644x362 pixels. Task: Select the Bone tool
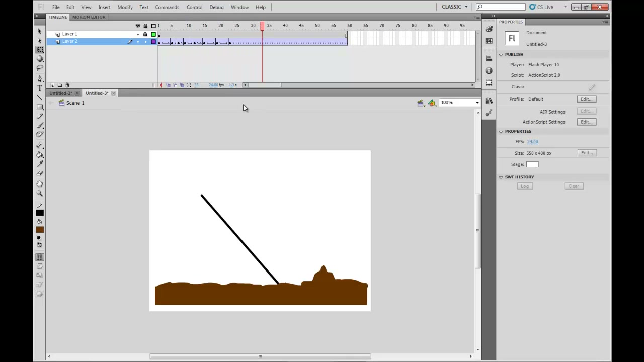coord(40,145)
